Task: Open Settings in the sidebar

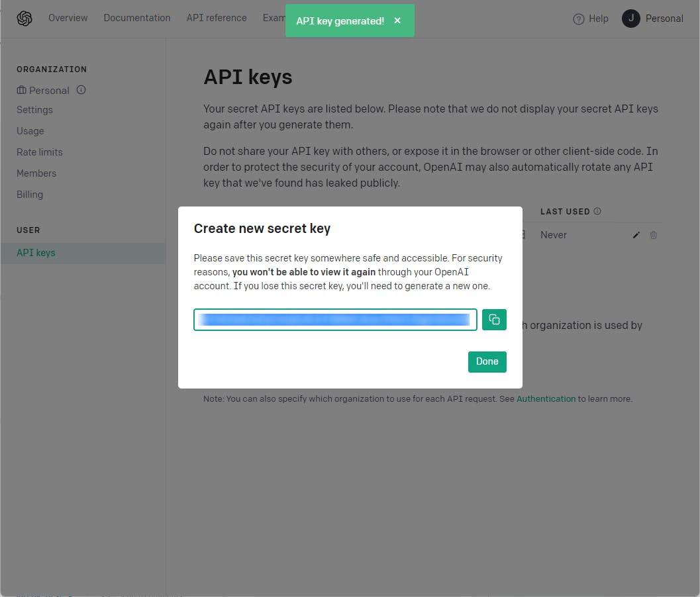Action: pyautogui.click(x=34, y=110)
